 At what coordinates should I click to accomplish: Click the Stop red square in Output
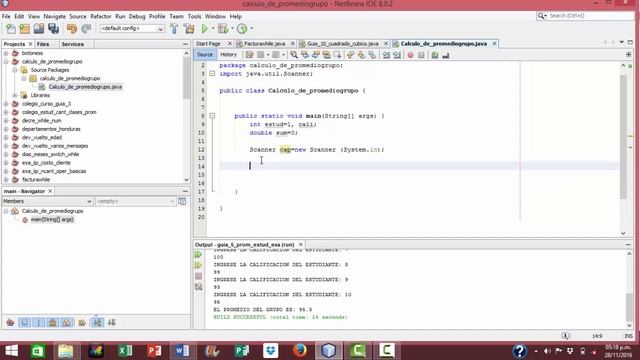click(198, 276)
